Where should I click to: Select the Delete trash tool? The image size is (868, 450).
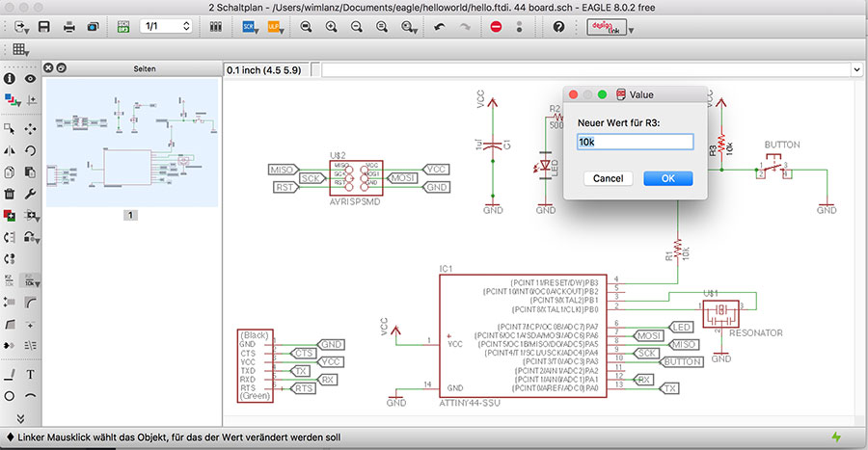pyautogui.click(x=10, y=194)
